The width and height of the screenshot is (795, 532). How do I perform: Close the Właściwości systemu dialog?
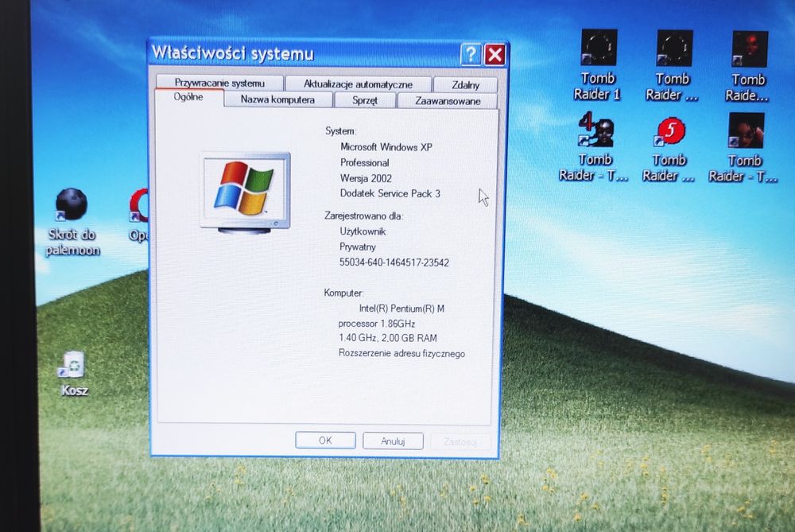click(x=494, y=54)
